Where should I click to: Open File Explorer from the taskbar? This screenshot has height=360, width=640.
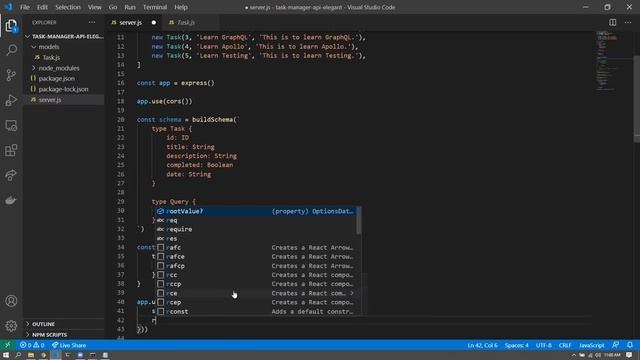31,356
